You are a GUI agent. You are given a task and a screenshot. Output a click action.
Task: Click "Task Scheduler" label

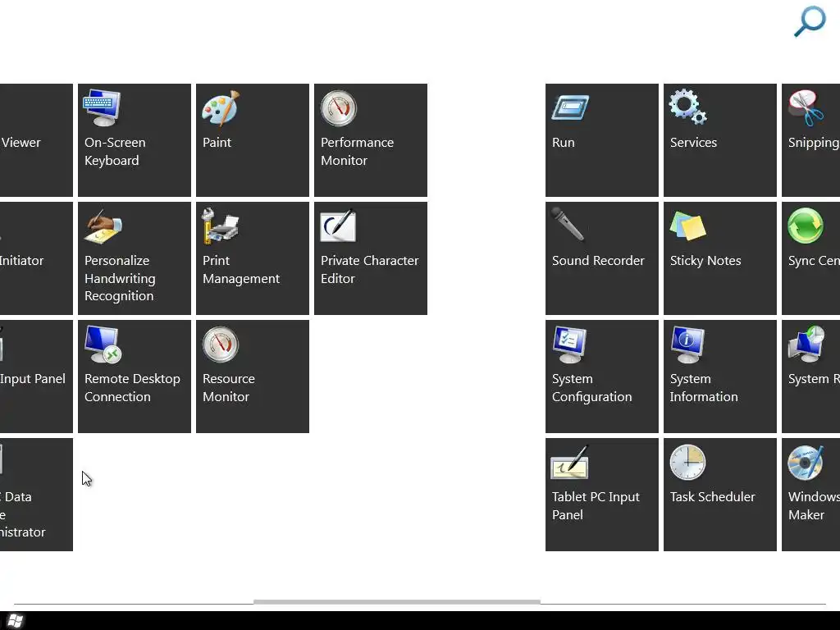[713, 497]
